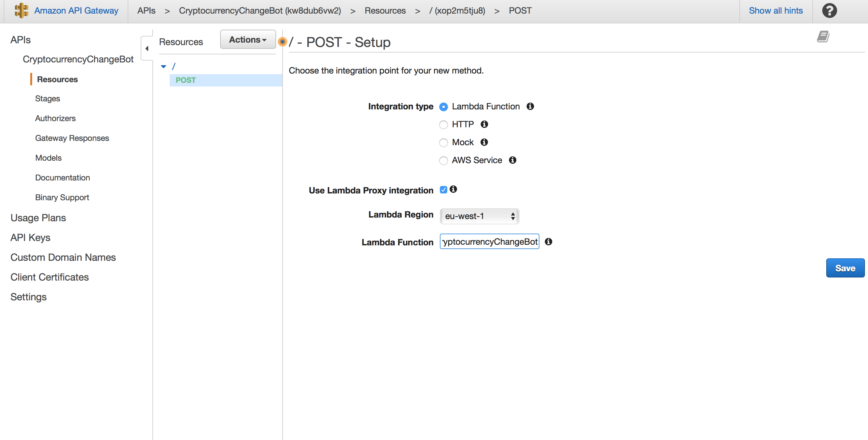Save the POST method setup

[845, 268]
